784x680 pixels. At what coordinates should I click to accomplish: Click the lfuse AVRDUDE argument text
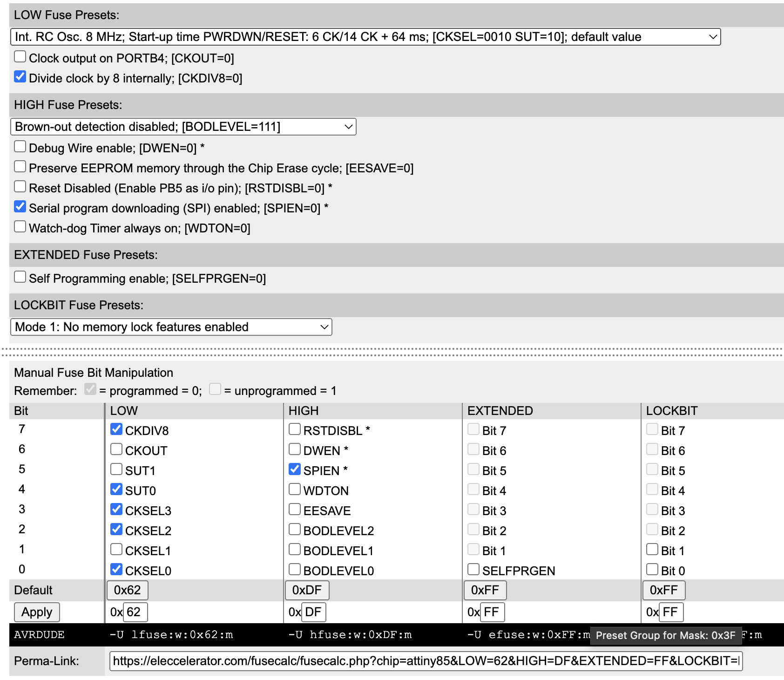[x=171, y=635]
